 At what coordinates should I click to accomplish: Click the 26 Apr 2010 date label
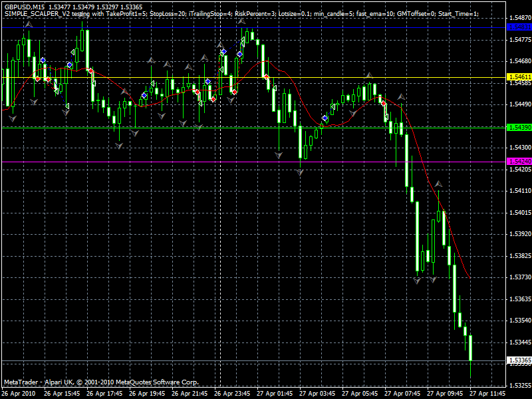pos(19,394)
